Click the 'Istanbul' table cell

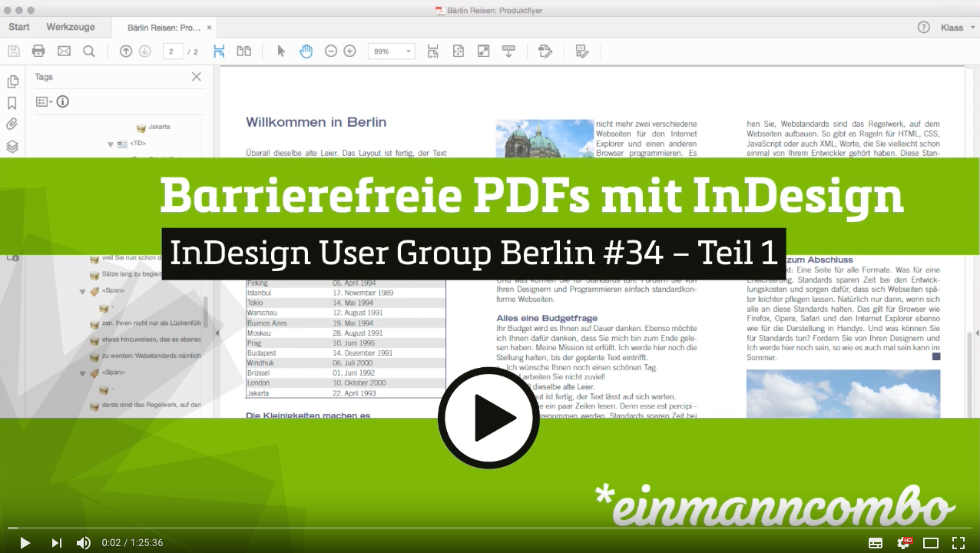click(x=258, y=293)
